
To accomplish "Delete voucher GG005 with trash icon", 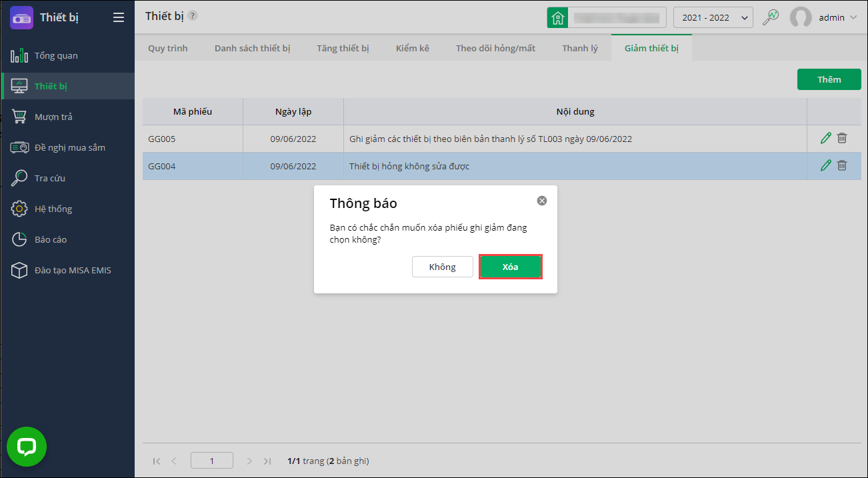I will (x=842, y=138).
